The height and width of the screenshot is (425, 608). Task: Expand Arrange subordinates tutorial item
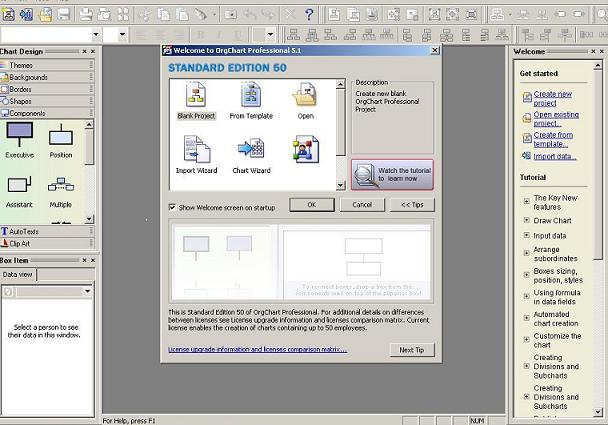(x=527, y=253)
